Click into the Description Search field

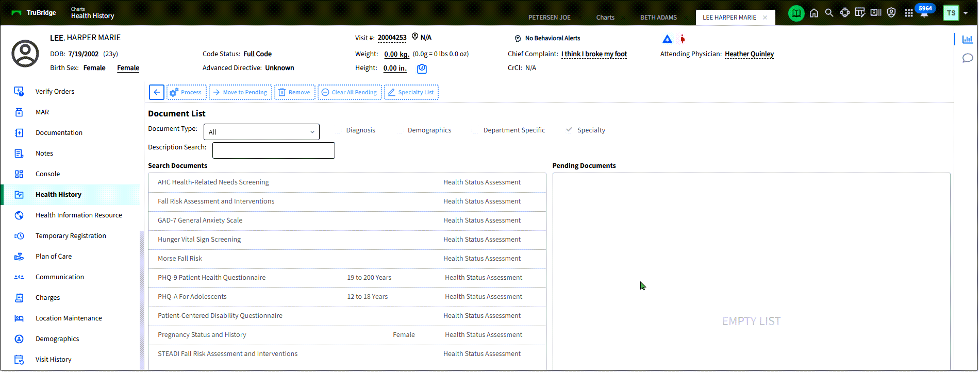pyautogui.click(x=273, y=150)
